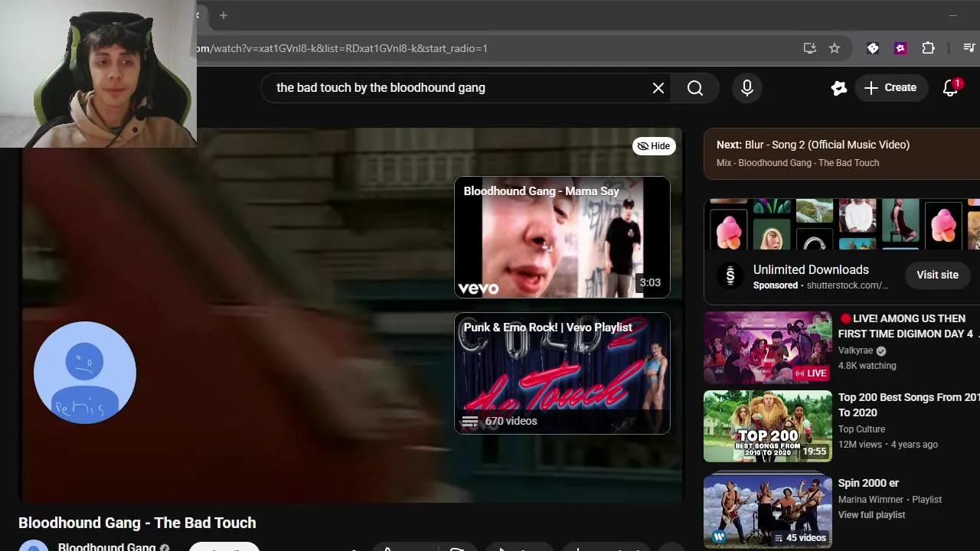This screenshot has height=551, width=980.
Task: Click the Bloodhound Gang channel name below video
Action: click(106, 546)
